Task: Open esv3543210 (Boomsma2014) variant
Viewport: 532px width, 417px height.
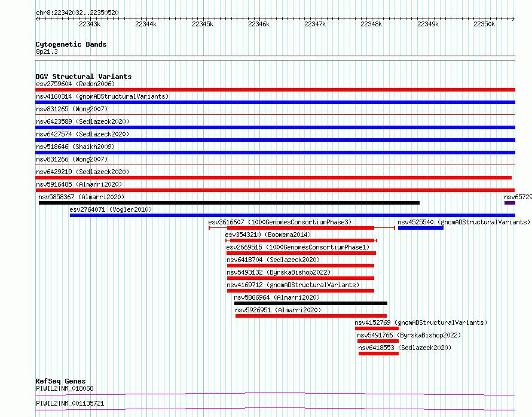Action: pyautogui.click(x=268, y=235)
